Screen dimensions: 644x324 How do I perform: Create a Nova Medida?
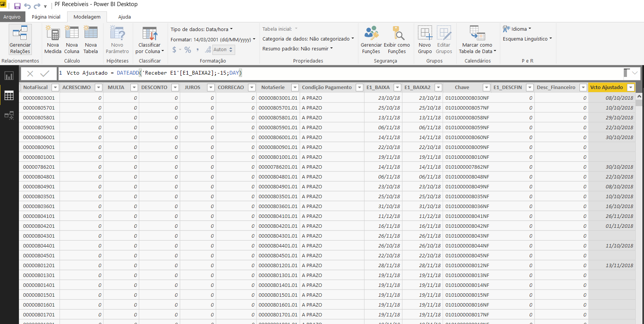click(53, 40)
